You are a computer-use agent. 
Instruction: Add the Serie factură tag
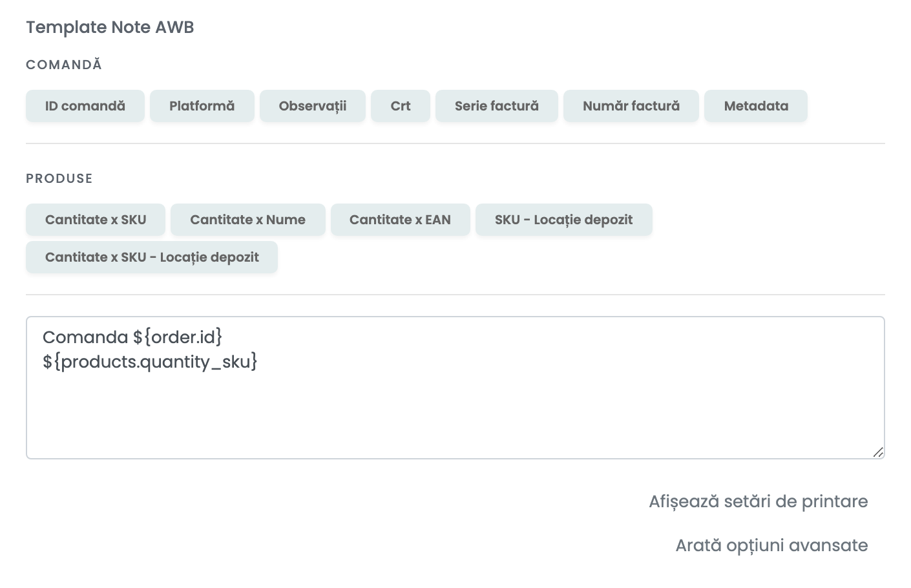(x=497, y=106)
